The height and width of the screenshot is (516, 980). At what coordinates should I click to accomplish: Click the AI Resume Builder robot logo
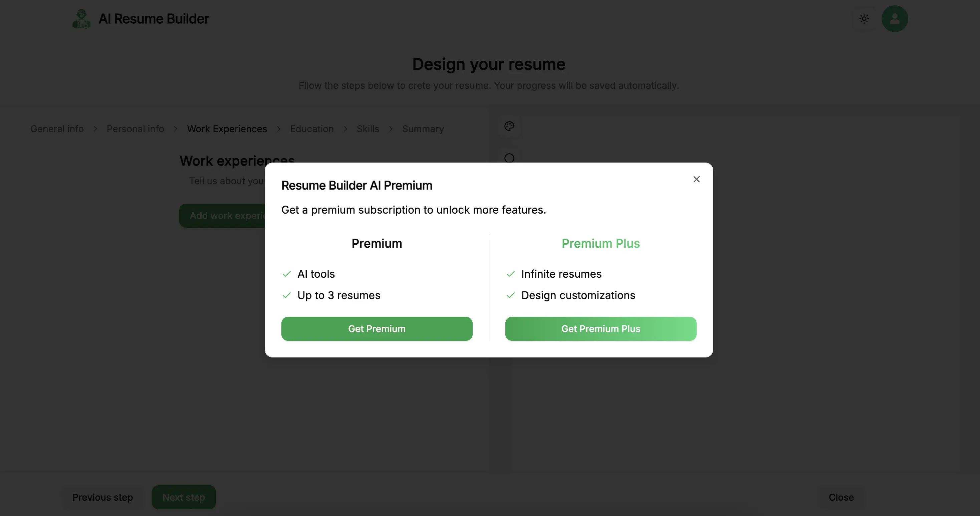[x=81, y=19]
